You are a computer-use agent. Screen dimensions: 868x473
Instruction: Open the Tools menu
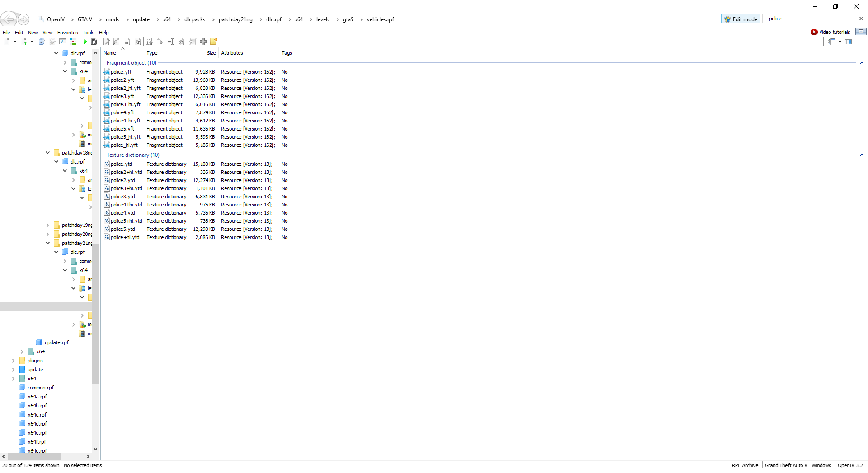pyautogui.click(x=89, y=33)
